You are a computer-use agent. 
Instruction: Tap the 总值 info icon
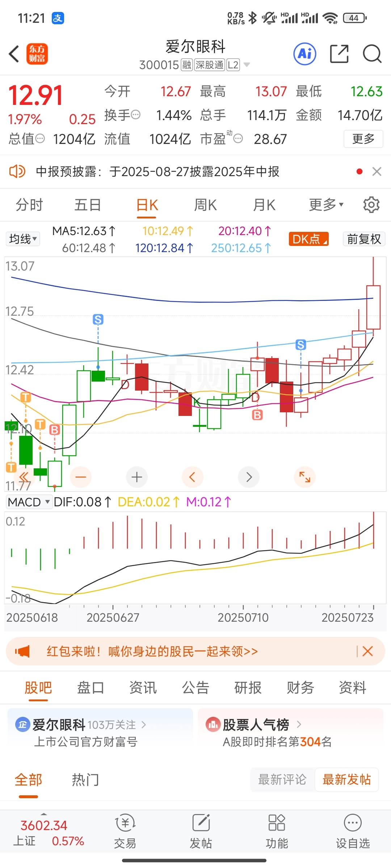(x=40, y=138)
